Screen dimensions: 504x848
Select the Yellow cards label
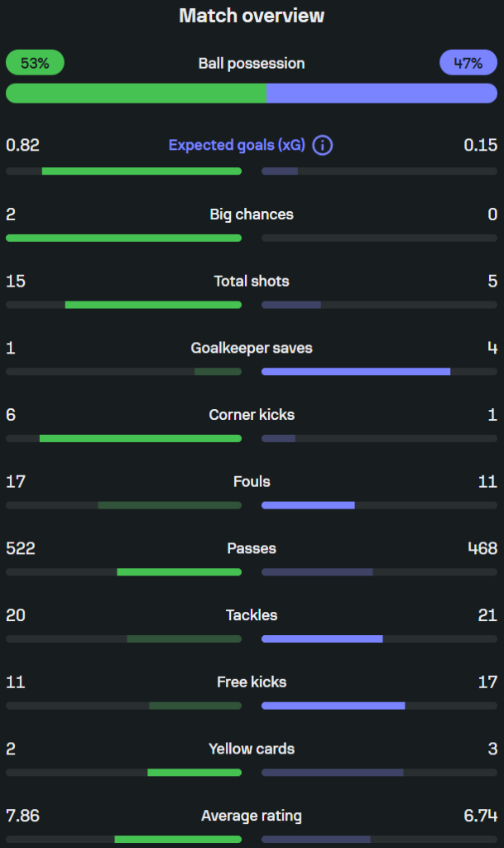252,749
